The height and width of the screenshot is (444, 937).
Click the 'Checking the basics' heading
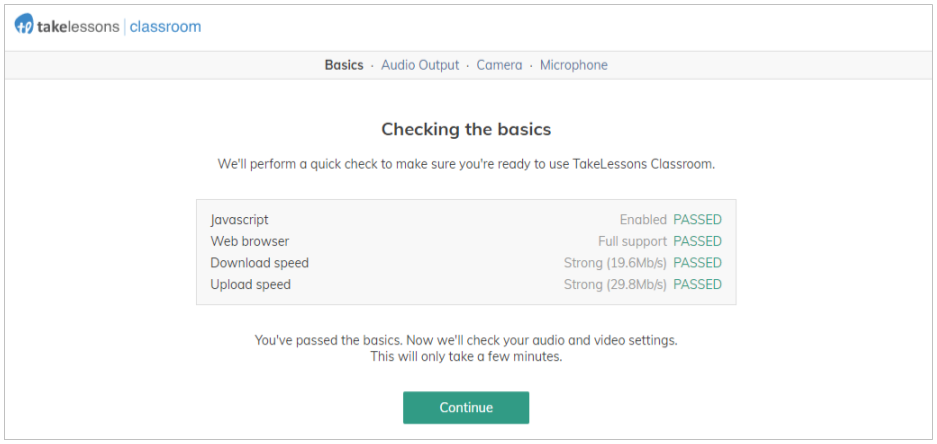coord(466,129)
